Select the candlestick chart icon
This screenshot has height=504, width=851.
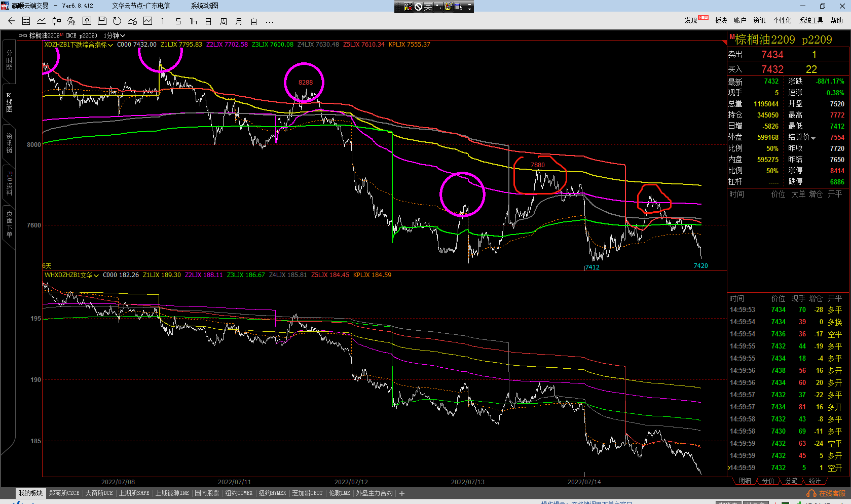[x=57, y=21]
